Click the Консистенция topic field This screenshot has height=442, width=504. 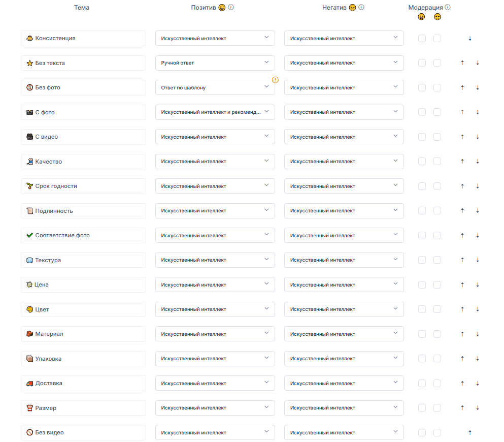tap(84, 38)
